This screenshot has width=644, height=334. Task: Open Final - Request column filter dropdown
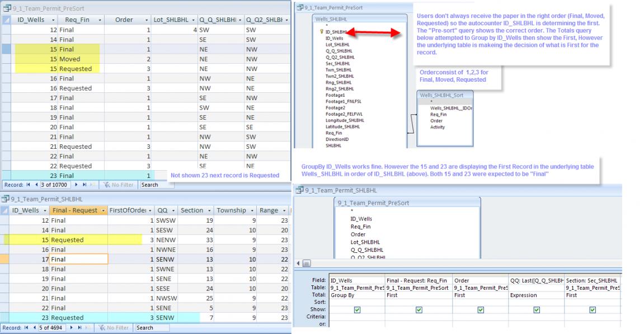(x=103, y=210)
